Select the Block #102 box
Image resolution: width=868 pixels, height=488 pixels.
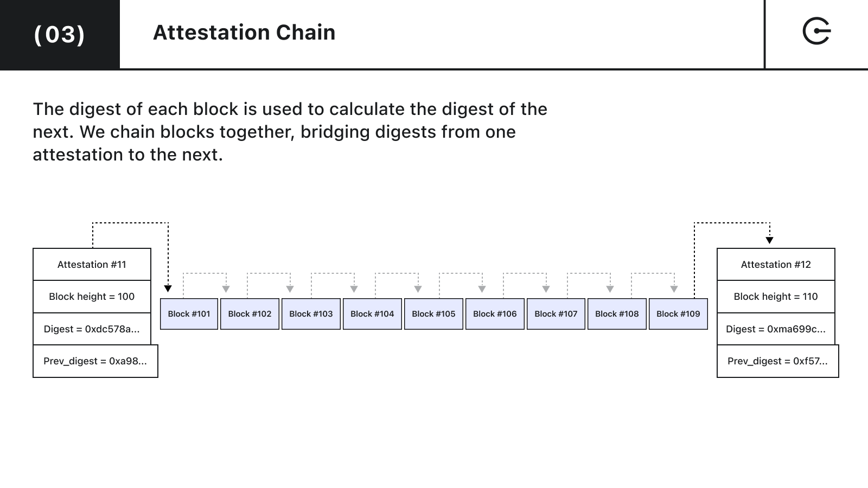(x=250, y=314)
